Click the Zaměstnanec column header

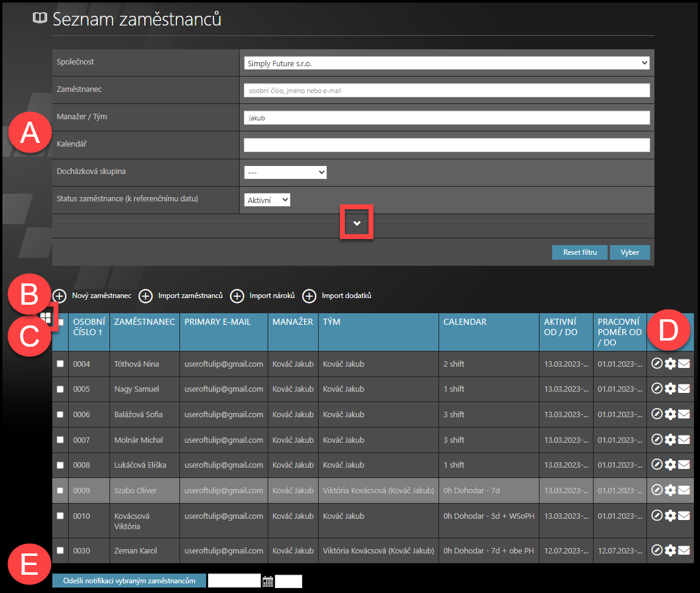pyautogui.click(x=144, y=322)
